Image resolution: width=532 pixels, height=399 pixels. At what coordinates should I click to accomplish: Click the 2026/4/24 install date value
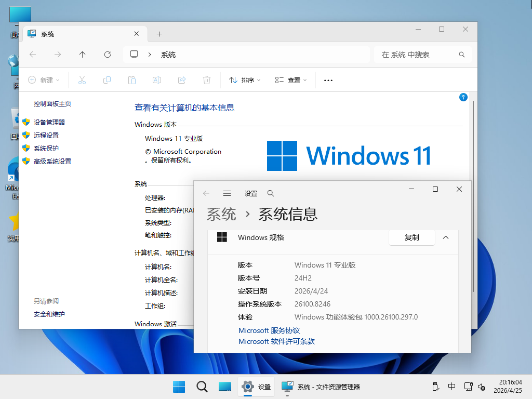311,291
